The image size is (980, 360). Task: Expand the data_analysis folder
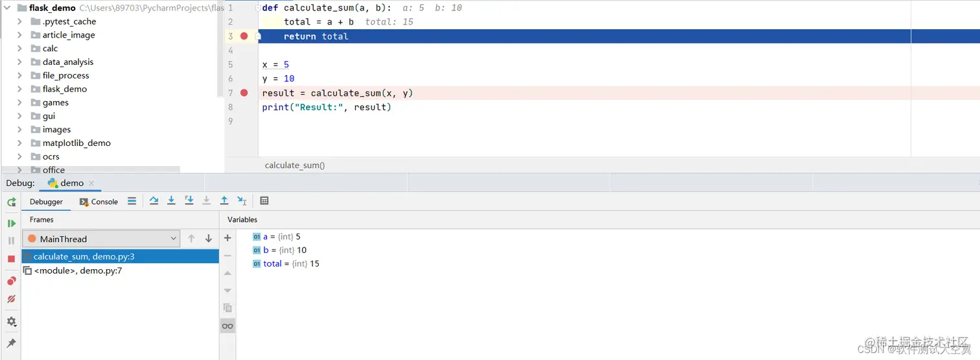coord(19,62)
